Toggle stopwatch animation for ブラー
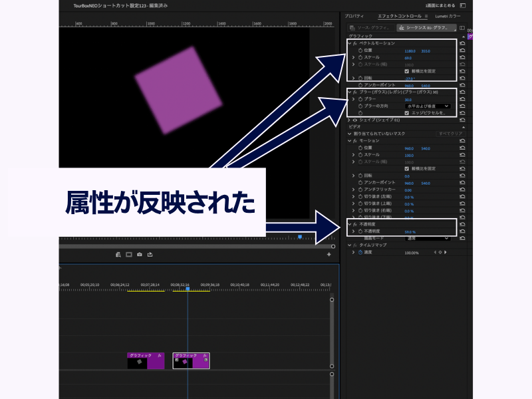 coord(360,99)
